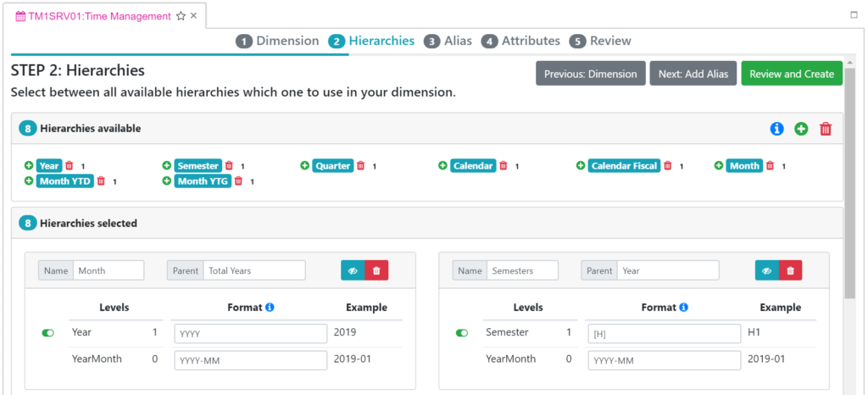Hide the Month hierarchy using the eye button
868x395 pixels.
(353, 270)
